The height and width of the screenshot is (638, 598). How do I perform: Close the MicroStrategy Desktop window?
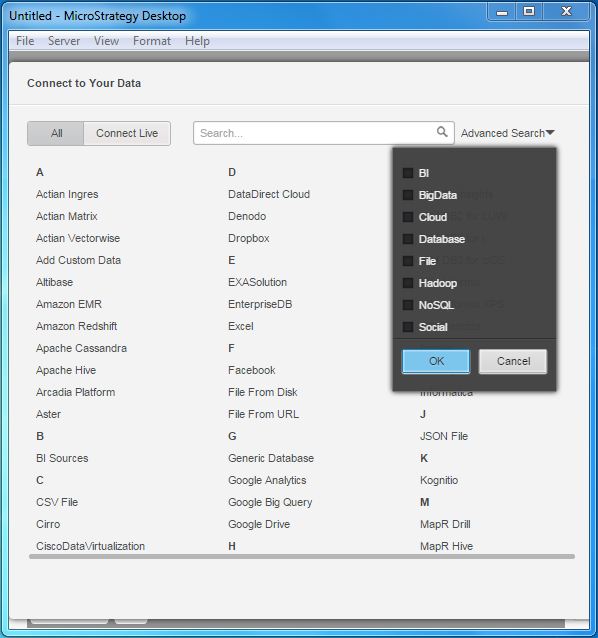tap(566, 12)
